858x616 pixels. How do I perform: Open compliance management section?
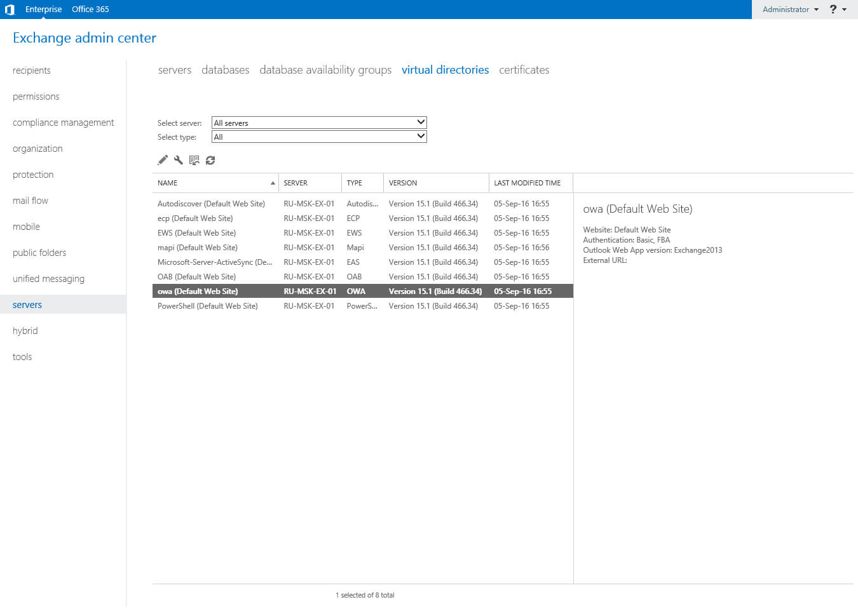[x=64, y=123]
